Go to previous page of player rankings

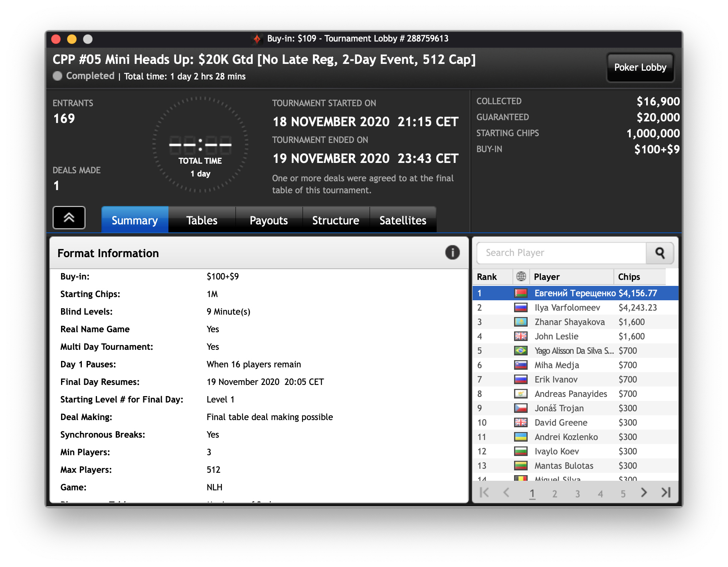click(x=506, y=493)
